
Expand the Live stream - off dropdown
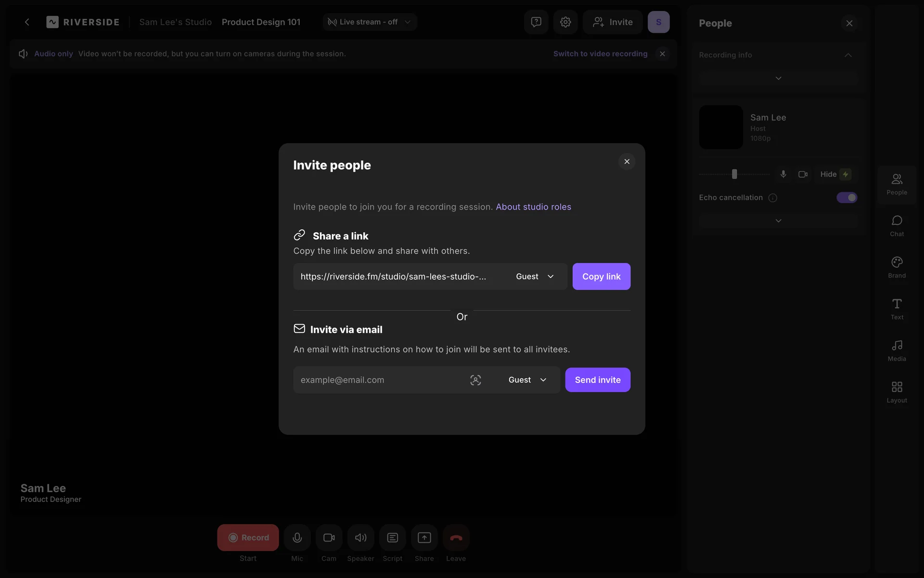tap(369, 22)
